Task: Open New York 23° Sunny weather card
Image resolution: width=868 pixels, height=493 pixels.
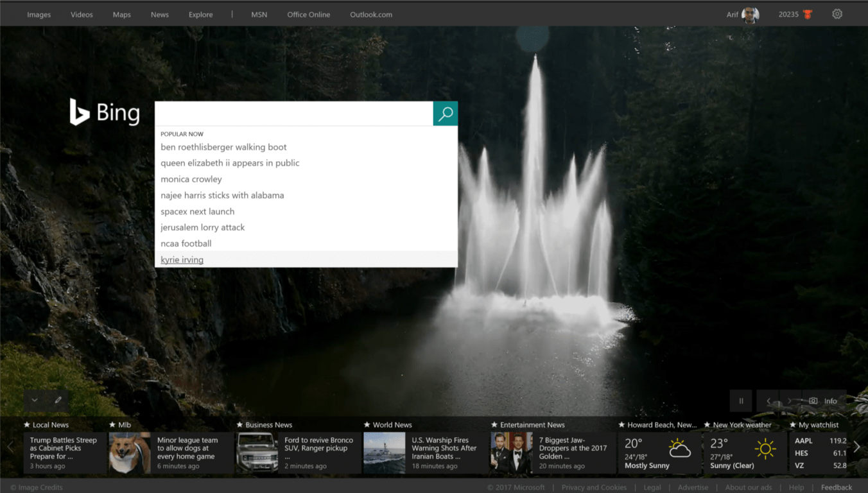Action: coord(745,453)
